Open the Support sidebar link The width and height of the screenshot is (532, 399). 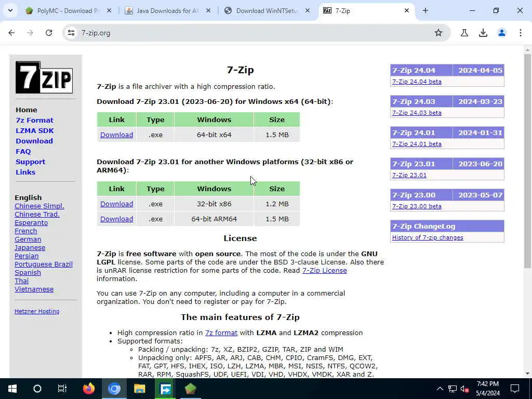30,162
